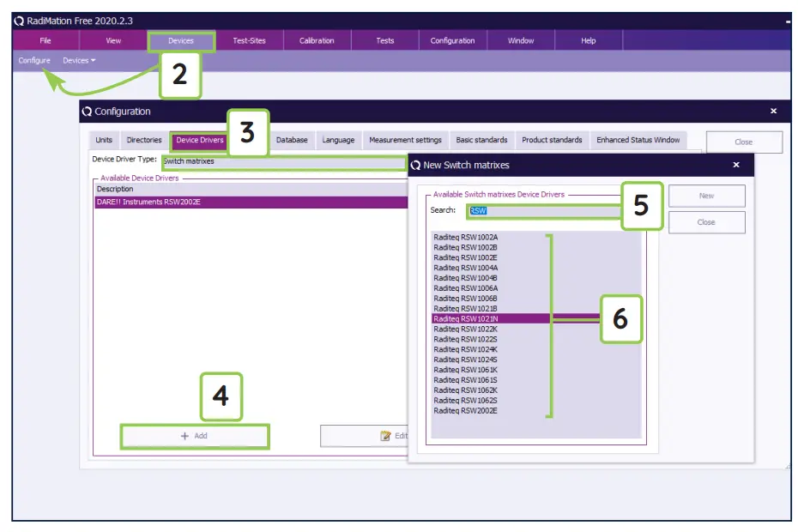Open the File menu
This screenshot has width=798, height=532.
(x=45, y=40)
